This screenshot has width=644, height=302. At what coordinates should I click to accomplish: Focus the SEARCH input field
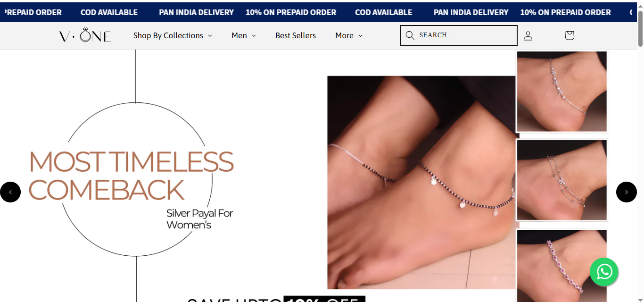tap(459, 35)
